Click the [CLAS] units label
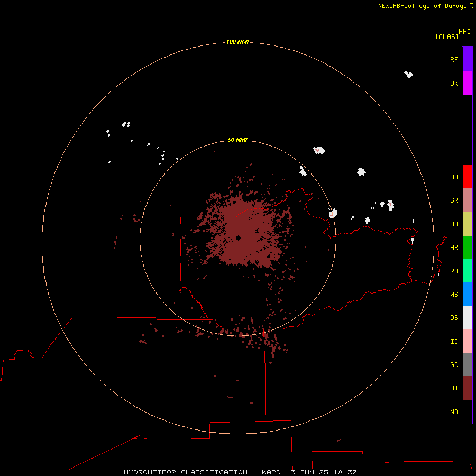Image resolution: width=476 pixels, height=476 pixels. click(x=447, y=36)
